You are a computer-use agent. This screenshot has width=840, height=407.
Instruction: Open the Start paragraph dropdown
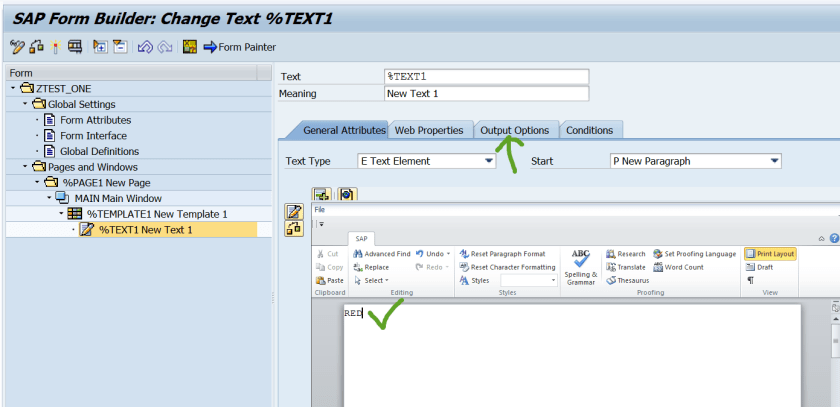click(774, 161)
